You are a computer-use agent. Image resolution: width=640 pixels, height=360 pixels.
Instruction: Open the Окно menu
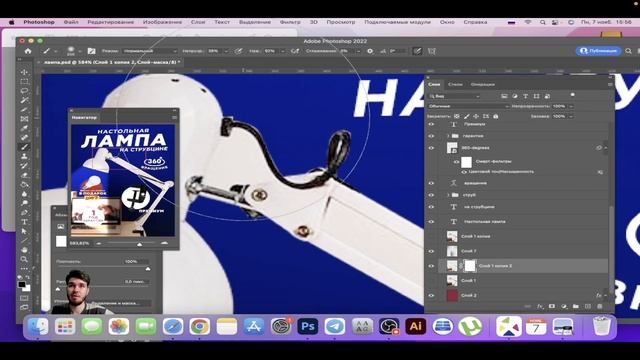pyautogui.click(x=447, y=22)
